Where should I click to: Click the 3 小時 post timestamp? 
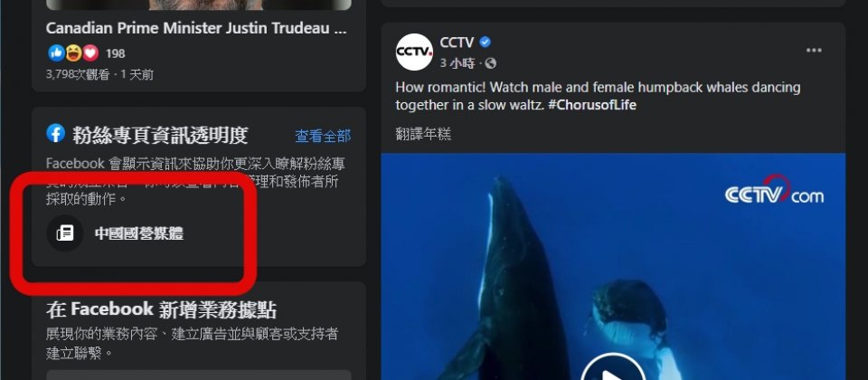[458, 63]
